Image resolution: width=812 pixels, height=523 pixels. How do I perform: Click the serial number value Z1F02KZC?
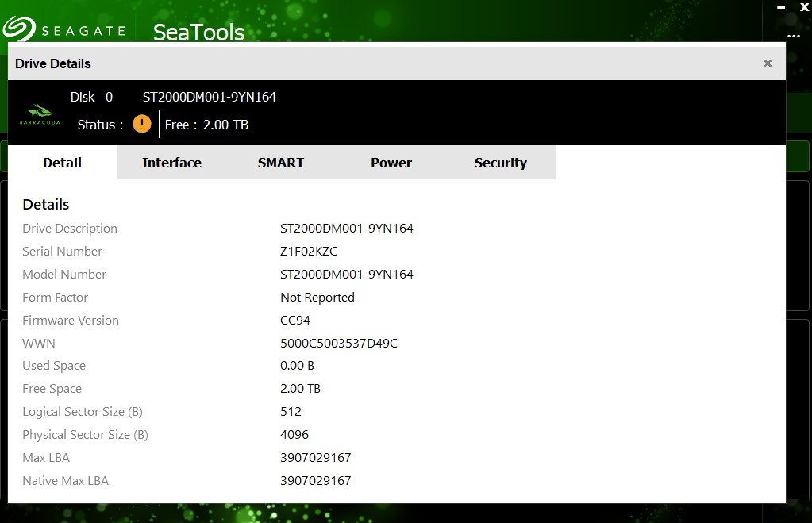(x=309, y=252)
